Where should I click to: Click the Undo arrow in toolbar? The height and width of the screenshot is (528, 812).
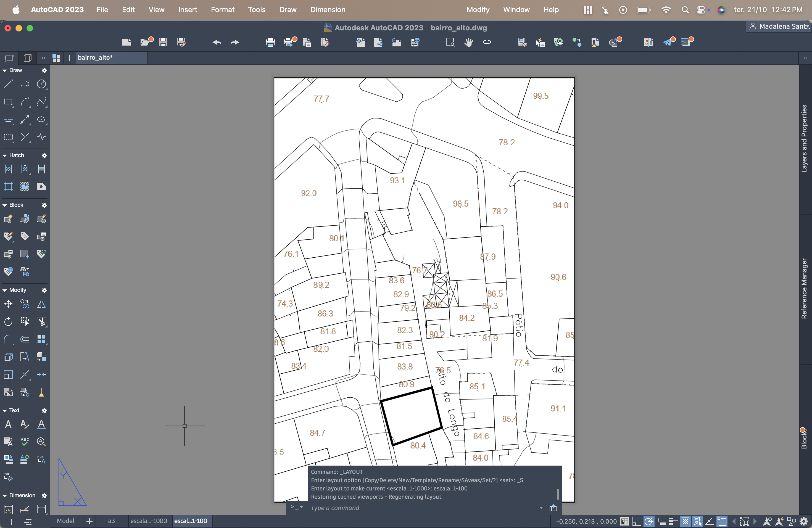[x=217, y=42]
